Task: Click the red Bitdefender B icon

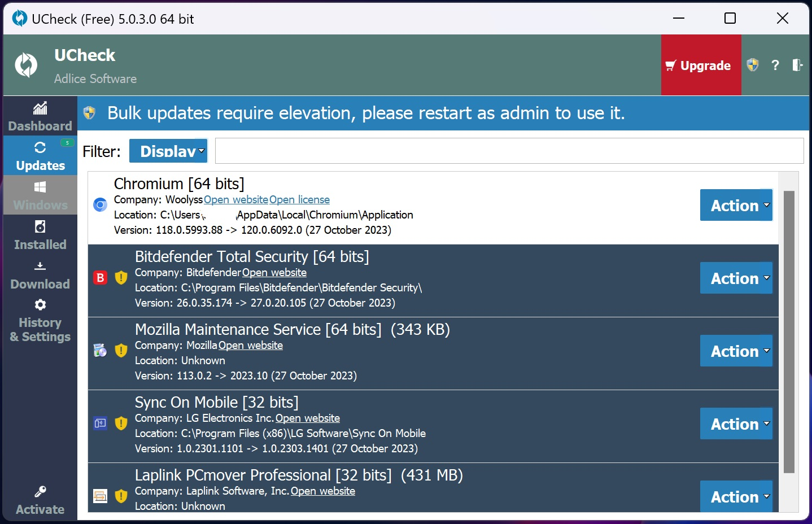Action: click(101, 278)
